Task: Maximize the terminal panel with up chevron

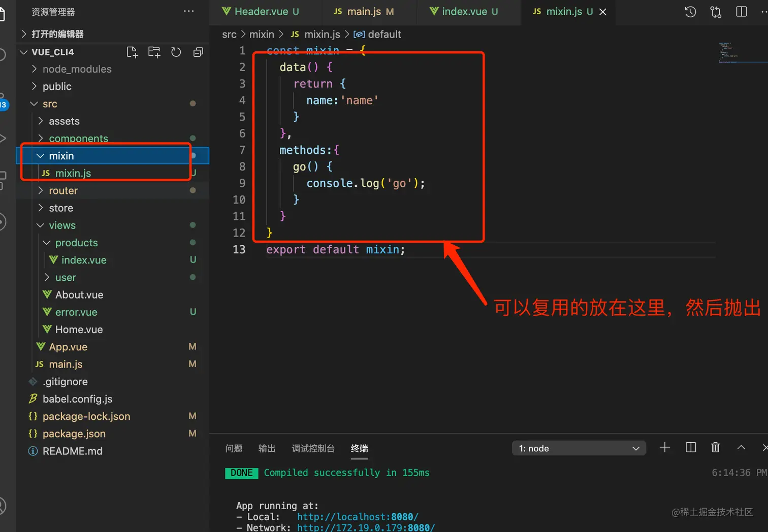Action: click(741, 447)
